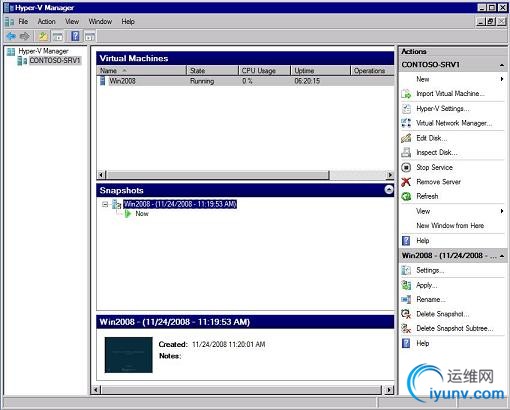The image size is (510, 410).
Task: Sort by the Uptime column header
Action: tap(321, 71)
